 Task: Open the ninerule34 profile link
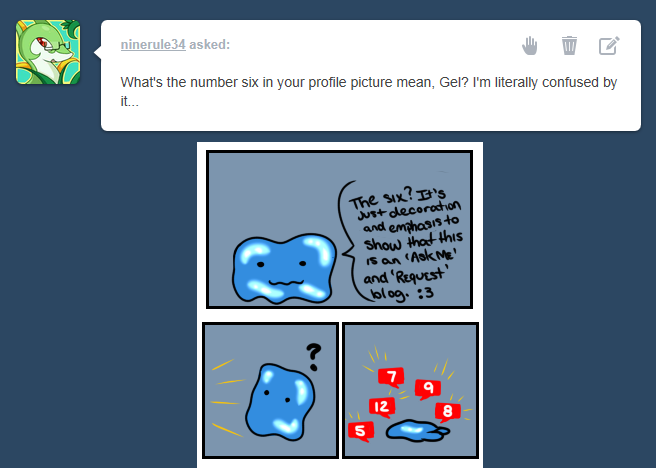coord(153,44)
